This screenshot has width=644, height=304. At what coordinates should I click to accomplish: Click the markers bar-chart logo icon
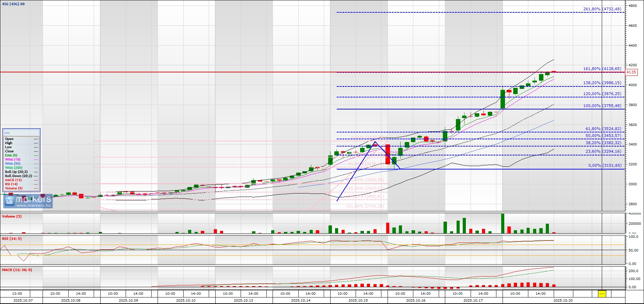[10, 201]
